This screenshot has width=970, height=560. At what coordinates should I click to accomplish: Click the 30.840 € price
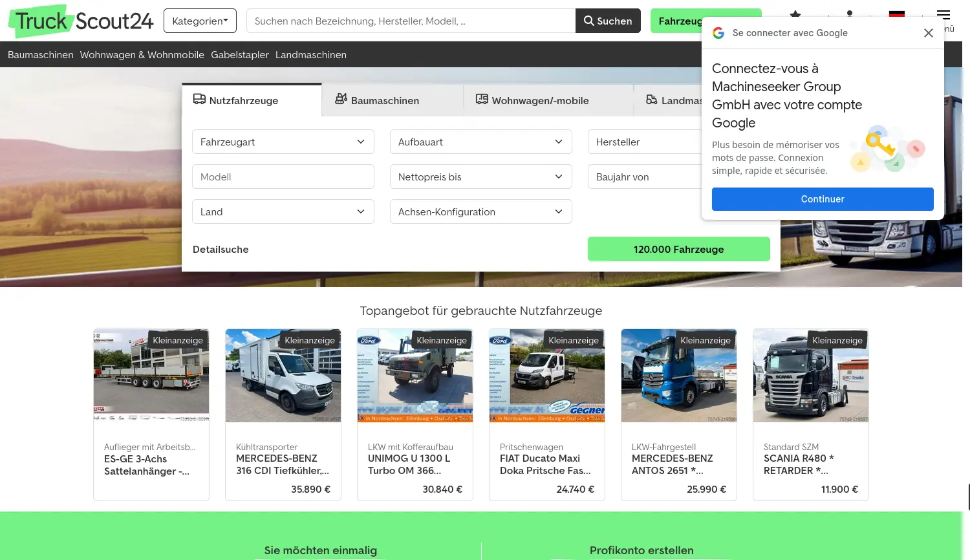[x=442, y=490]
